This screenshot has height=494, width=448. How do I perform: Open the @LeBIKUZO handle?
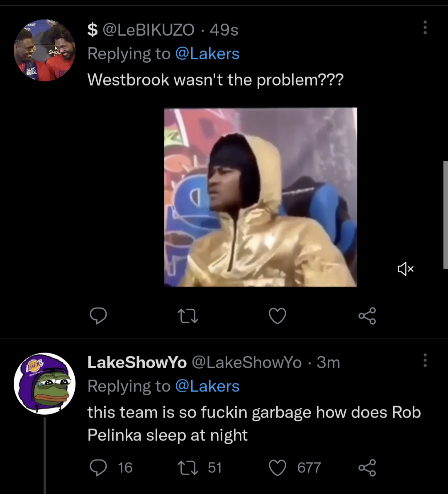click(148, 30)
